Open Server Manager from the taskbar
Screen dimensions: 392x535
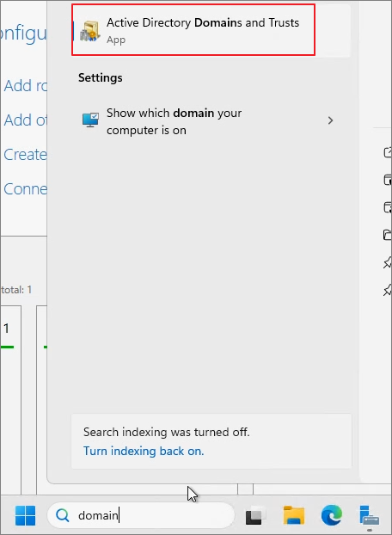point(369,516)
